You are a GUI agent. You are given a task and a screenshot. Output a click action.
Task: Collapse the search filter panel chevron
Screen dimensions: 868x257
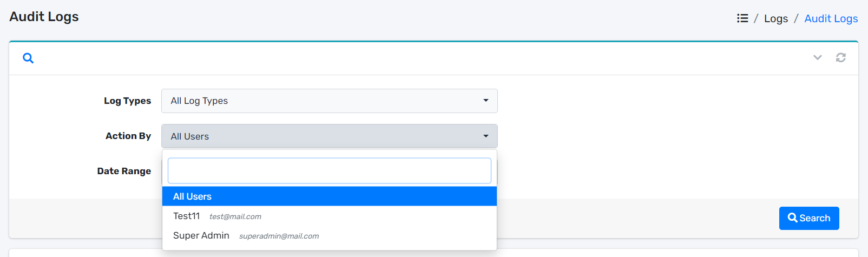pos(817,57)
